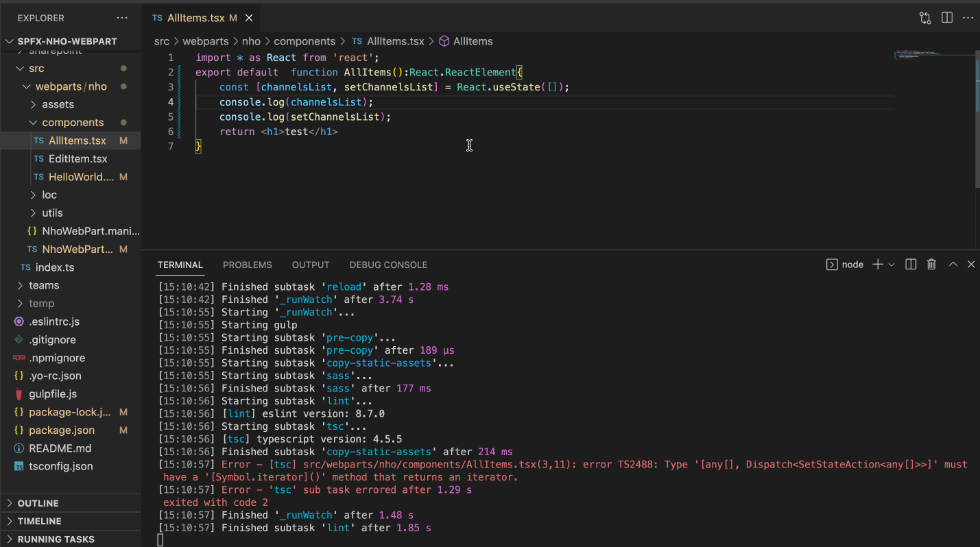
Task: Close the terminal panel
Action: click(971, 265)
